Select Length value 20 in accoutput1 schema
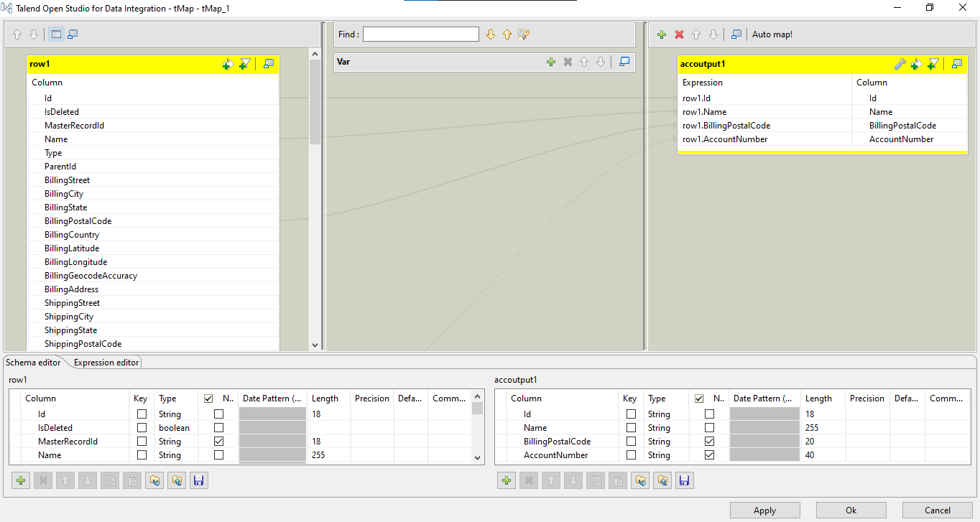Viewport: 980px width, 522px height. 822,442
